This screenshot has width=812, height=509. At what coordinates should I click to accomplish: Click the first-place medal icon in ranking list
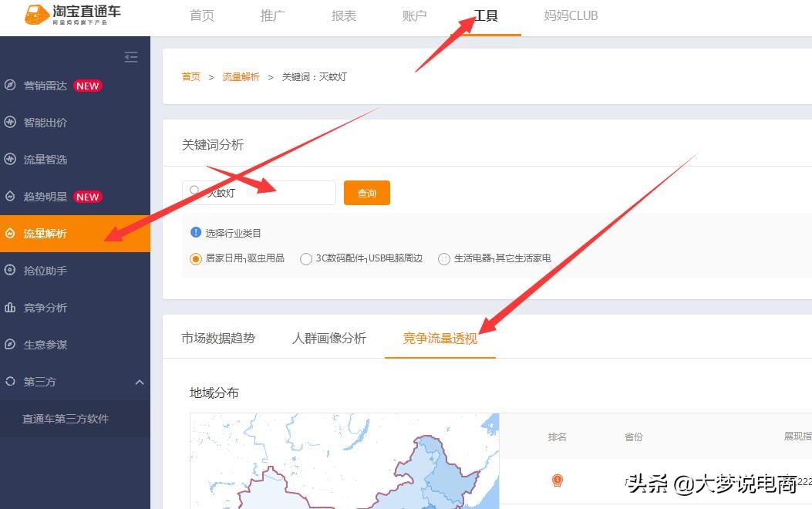pos(557,480)
